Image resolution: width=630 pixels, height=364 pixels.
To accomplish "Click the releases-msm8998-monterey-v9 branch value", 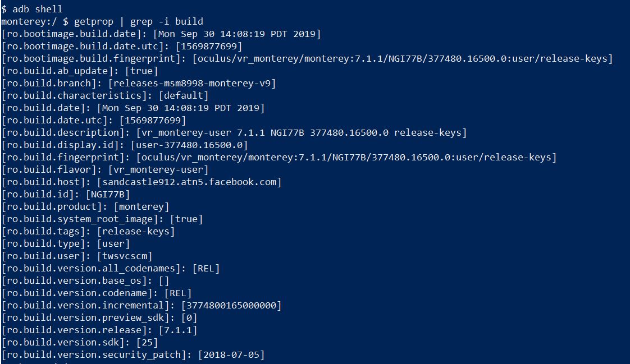I will coord(192,83).
